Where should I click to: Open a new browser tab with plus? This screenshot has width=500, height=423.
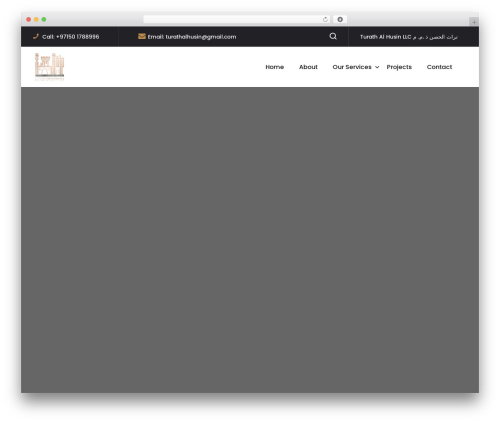click(474, 22)
